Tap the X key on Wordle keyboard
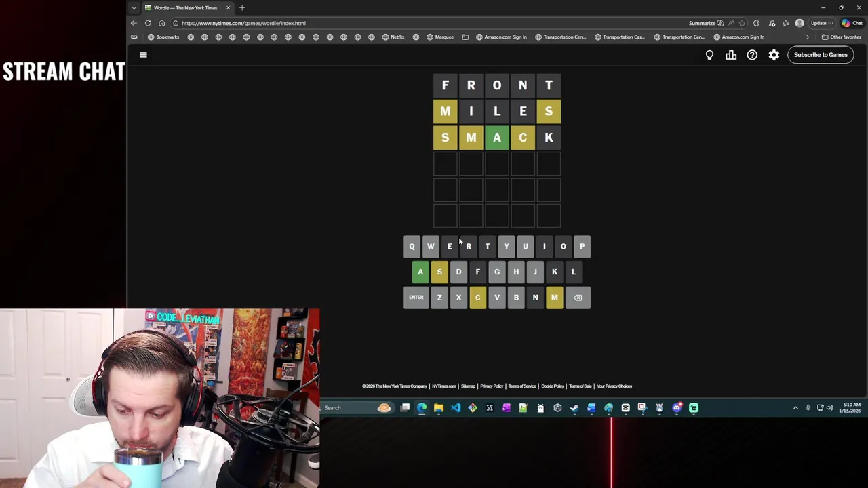The height and width of the screenshot is (488, 868). [458, 298]
